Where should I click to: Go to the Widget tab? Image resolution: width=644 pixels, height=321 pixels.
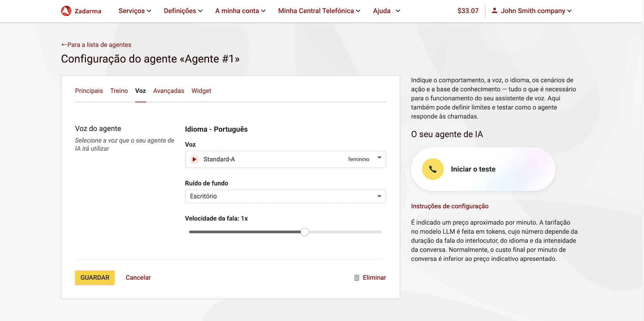click(x=201, y=91)
